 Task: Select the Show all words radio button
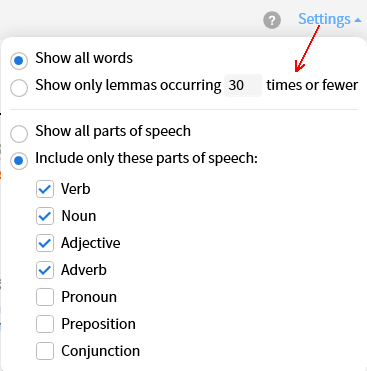pyautogui.click(x=19, y=61)
